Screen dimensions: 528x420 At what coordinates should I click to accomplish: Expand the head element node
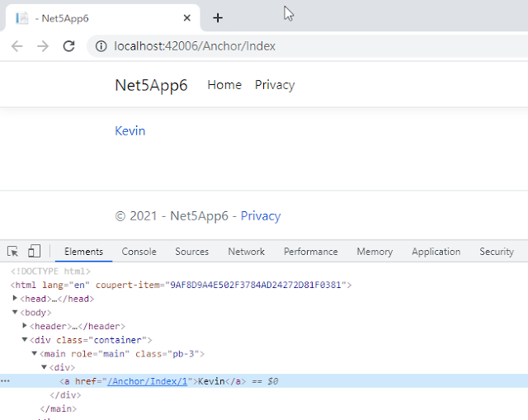15,298
